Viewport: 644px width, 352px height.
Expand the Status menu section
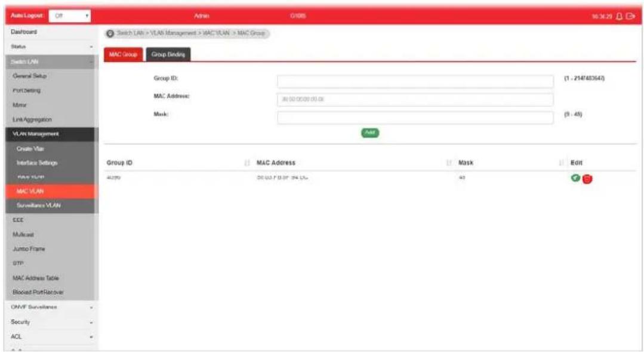(51, 47)
